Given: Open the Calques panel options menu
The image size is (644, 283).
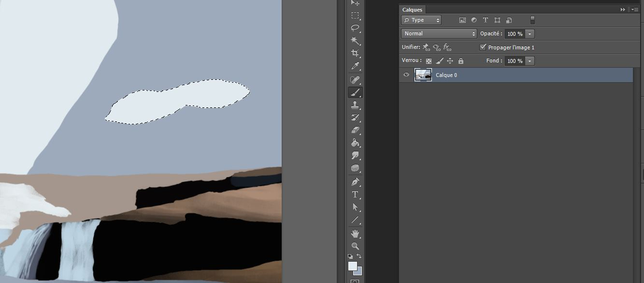Looking at the screenshot, I should (635, 10).
